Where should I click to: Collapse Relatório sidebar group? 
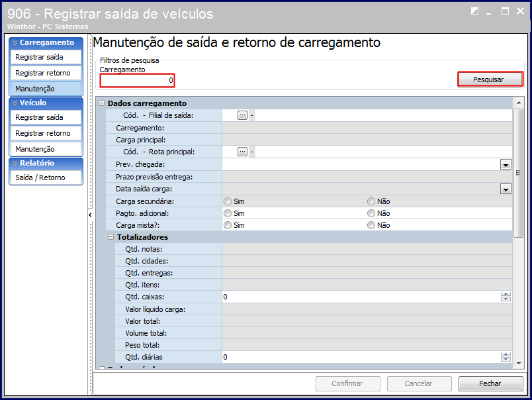(x=15, y=163)
